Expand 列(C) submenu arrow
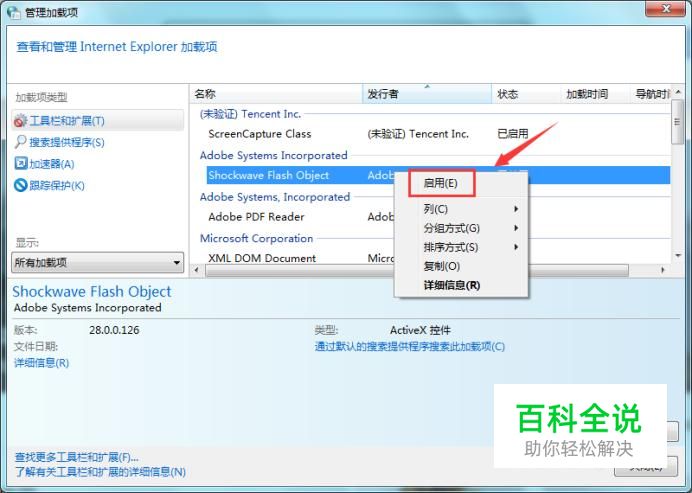Screen dimensions: 692x493 point(516,209)
